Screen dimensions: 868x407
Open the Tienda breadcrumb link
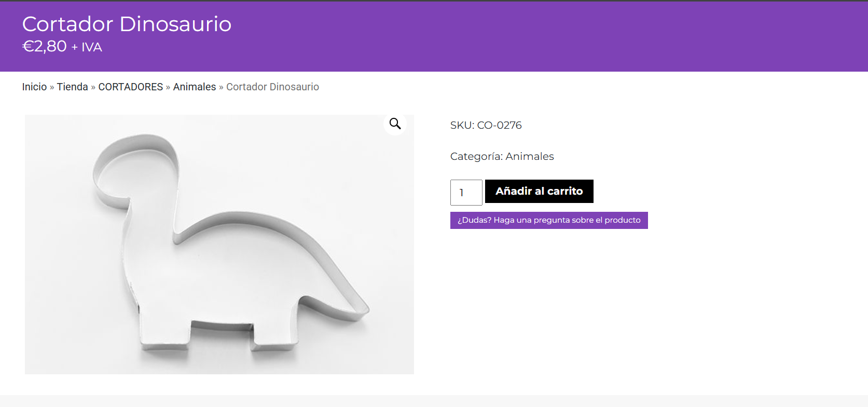[x=73, y=87]
